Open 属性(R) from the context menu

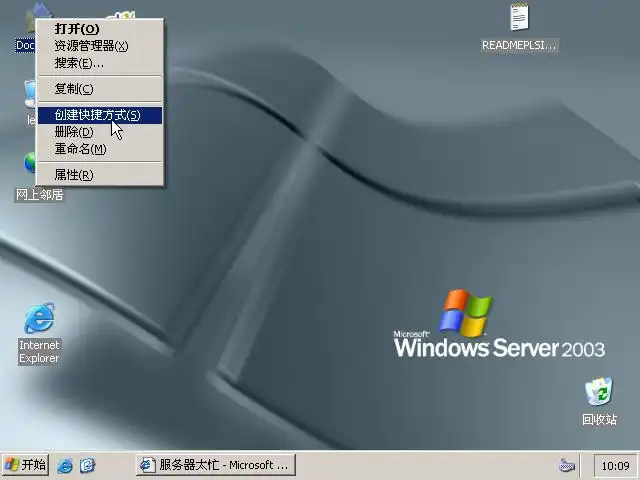pyautogui.click(x=100, y=175)
